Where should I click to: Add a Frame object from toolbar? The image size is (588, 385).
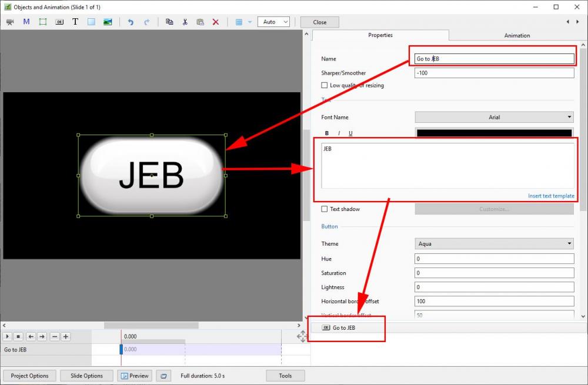[43, 22]
